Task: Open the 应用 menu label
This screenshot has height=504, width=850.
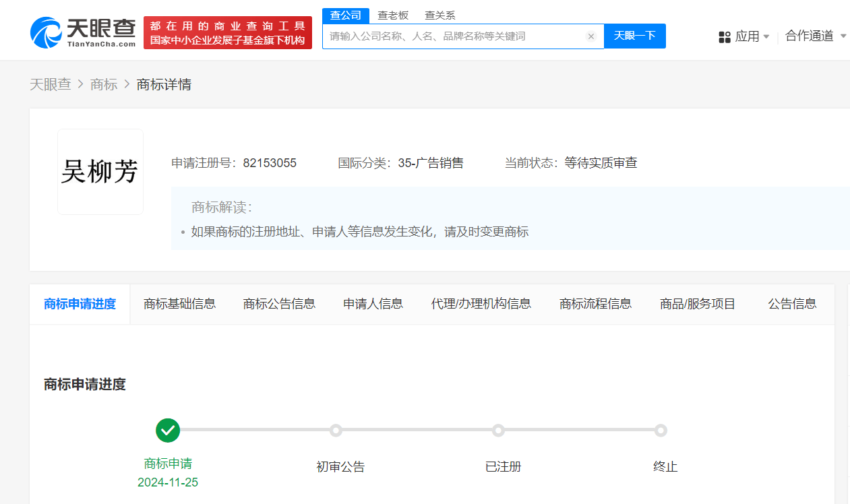Action: tap(748, 37)
